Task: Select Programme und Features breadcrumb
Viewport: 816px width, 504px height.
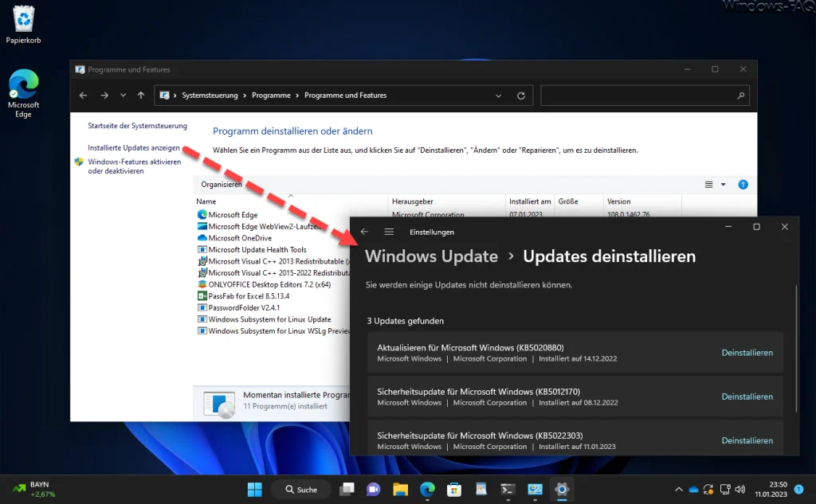Action: 346,96
